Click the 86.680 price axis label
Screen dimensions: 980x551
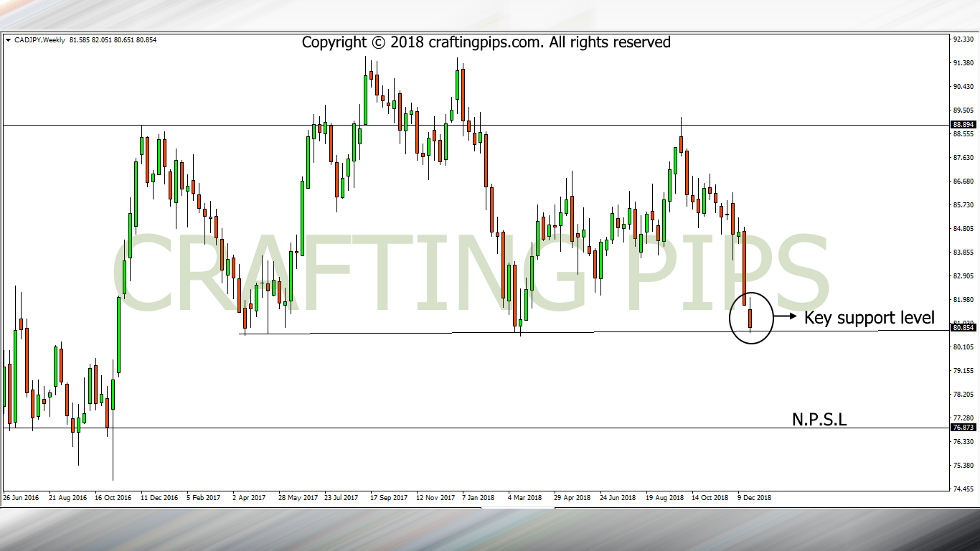pyautogui.click(x=963, y=182)
